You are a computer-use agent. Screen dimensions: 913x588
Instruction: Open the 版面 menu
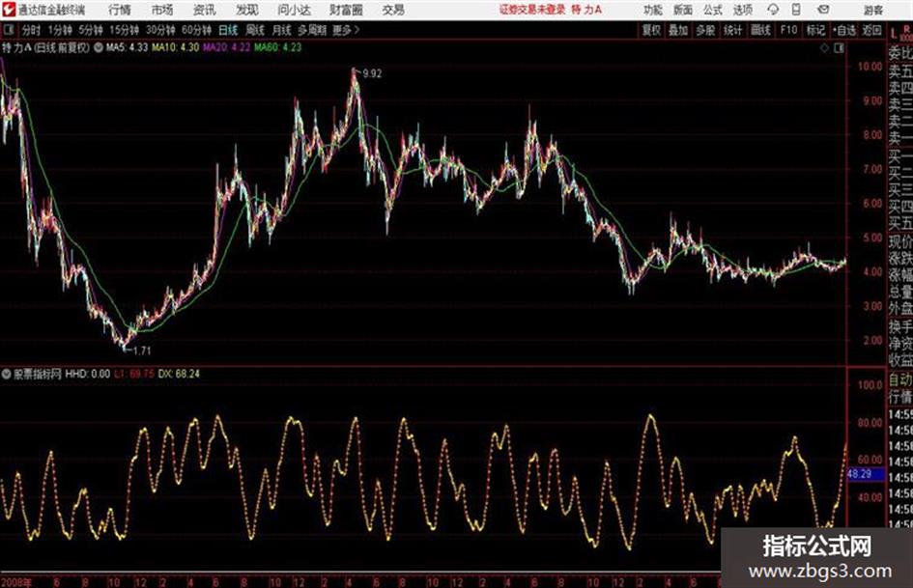tap(682, 10)
